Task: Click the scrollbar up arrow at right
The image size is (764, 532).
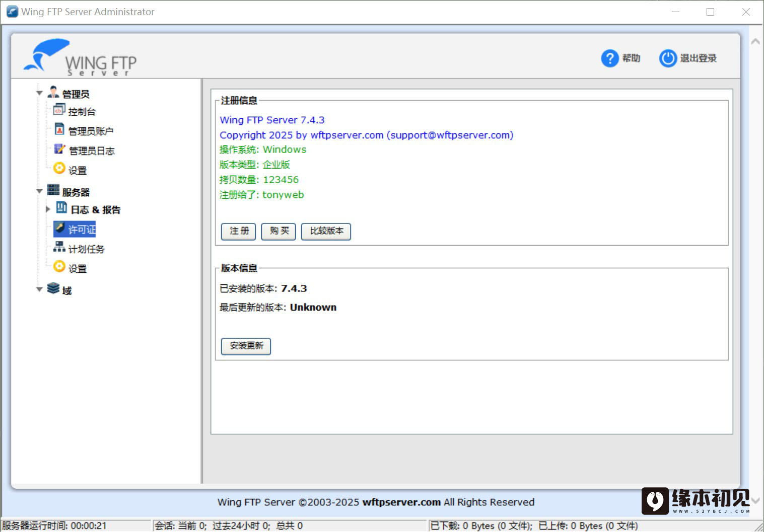Action: point(755,42)
